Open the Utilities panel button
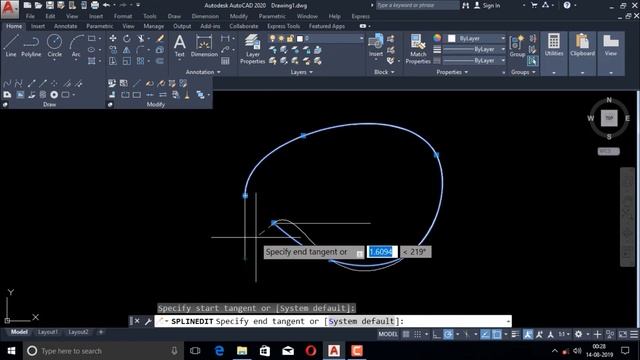640x360 pixels. pos(554,53)
